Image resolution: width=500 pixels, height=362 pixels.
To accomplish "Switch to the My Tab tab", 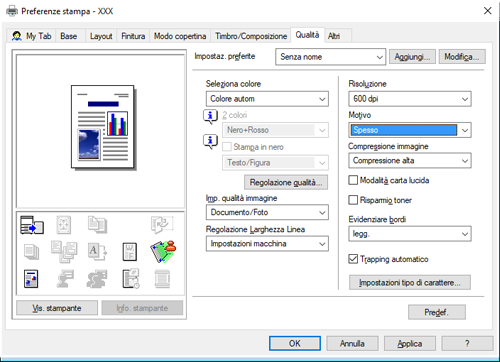I will click(x=32, y=36).
